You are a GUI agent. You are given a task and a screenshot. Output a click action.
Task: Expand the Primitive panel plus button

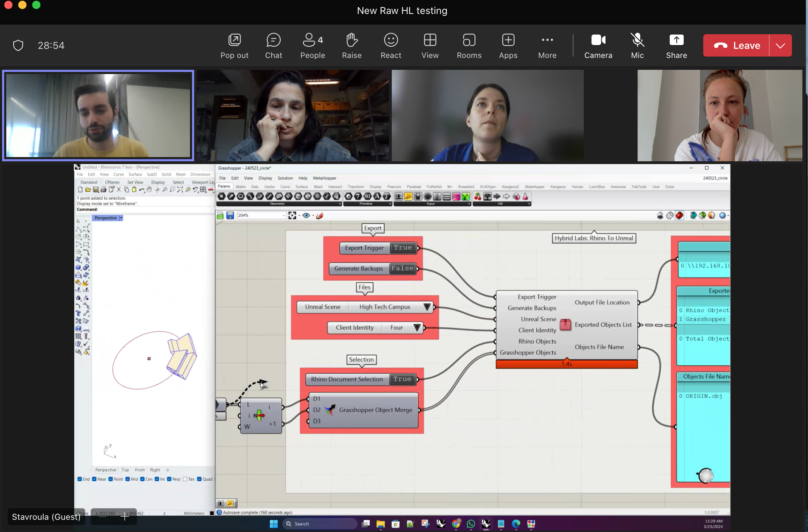[390, 204]
